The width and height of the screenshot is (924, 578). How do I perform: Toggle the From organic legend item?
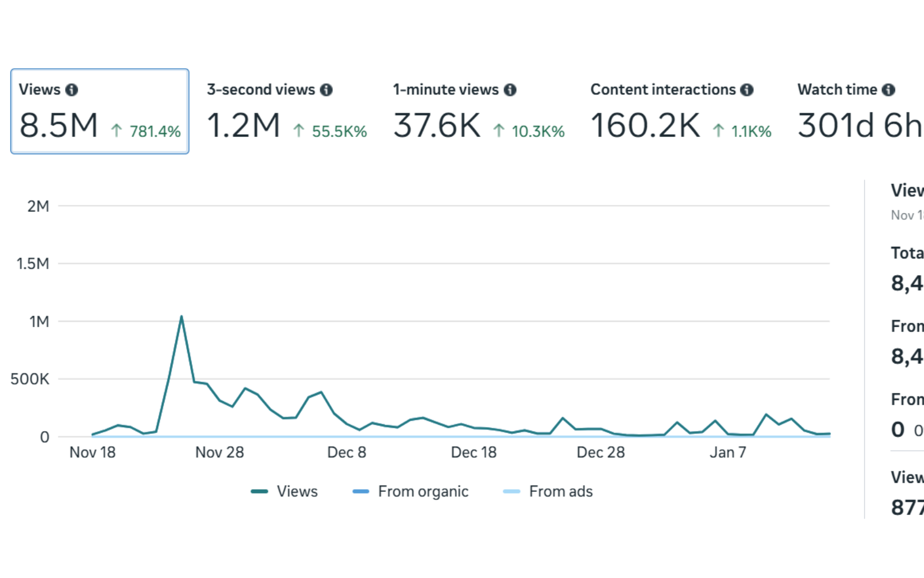[423, 491]
